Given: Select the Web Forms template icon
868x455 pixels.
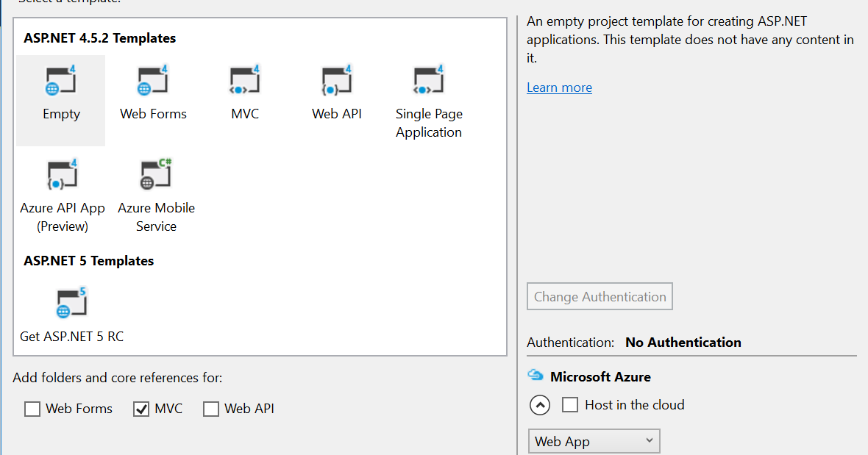Looking at the screenshot, I should tap(153, 93).
